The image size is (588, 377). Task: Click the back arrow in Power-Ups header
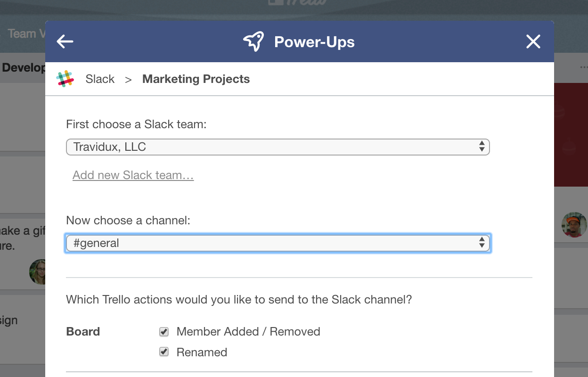tap(65, 41)
